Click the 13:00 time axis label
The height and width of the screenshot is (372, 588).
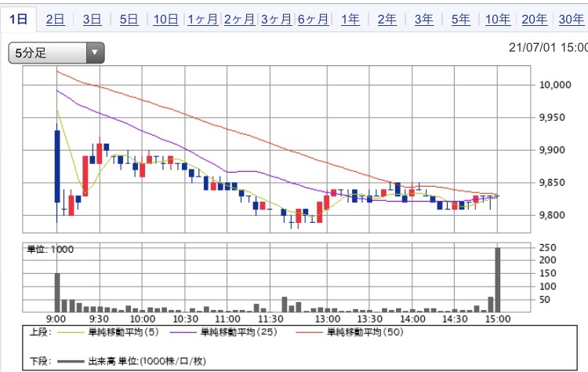[x=328, y=319]
